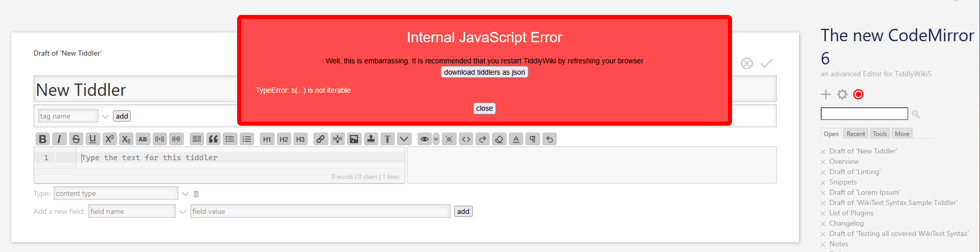Open the field name dropdown chevron

click(x=182, y=212)
